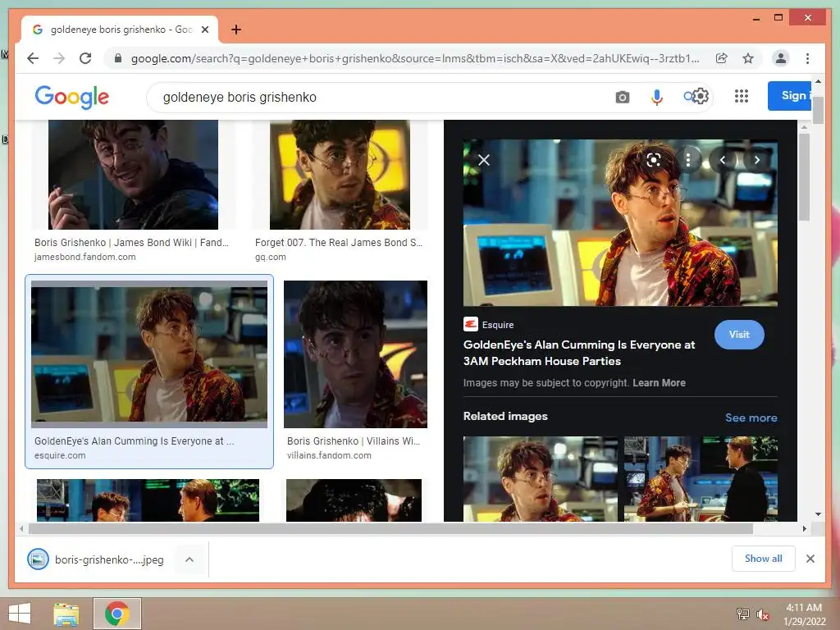Click Show all downloads

pyautogui.click(x=764, y=559)
